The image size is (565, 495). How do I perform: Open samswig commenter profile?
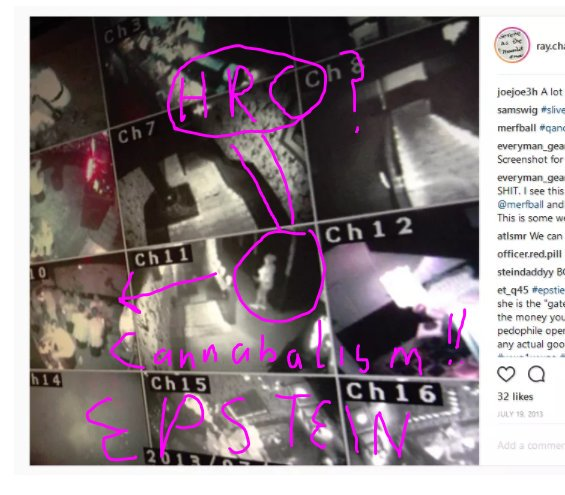point(517,110)
